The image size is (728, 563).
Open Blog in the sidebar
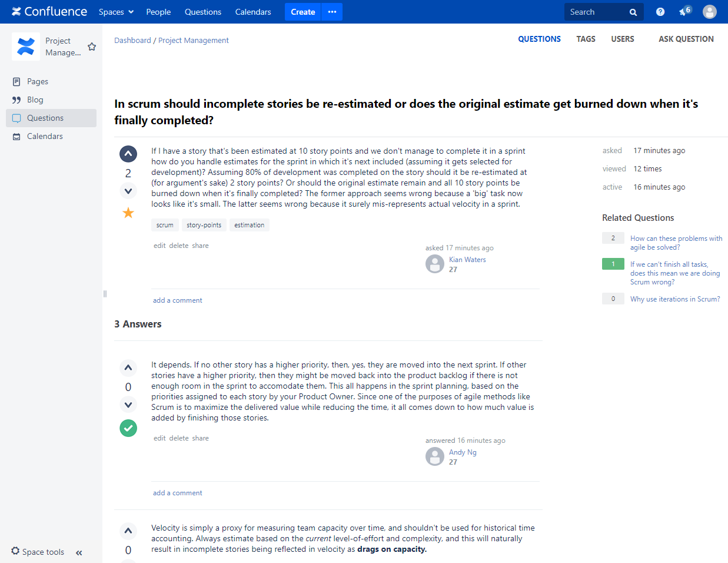[51, 100]
